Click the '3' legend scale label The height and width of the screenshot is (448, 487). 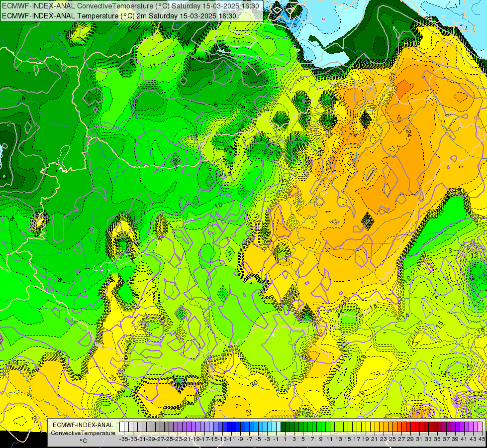tap(294, 440)
